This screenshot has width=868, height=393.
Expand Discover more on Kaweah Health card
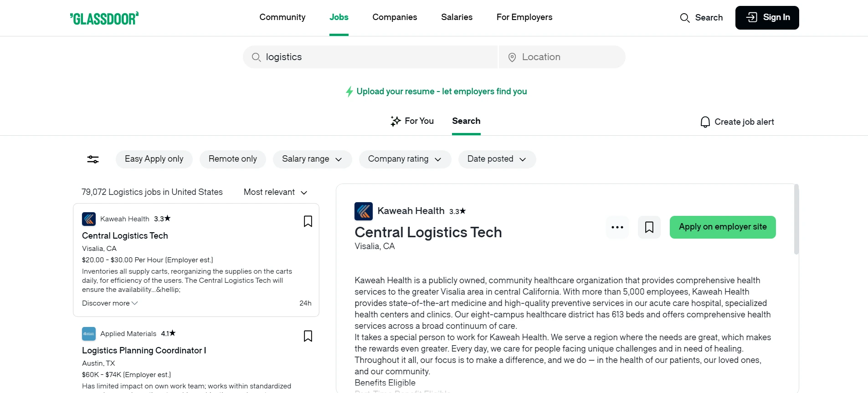[x=110, y=303]
